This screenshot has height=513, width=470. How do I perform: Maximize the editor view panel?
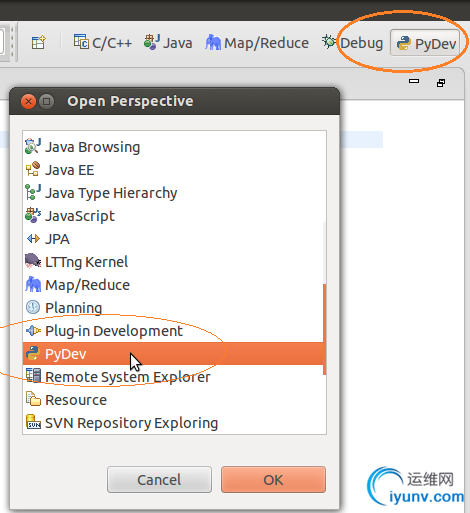click(441, 83)
